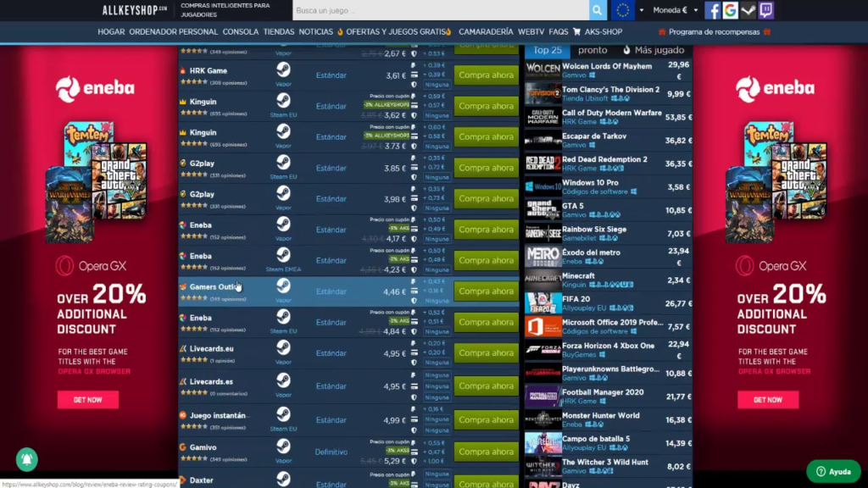Open the CONSOLA menu
The height and width of the screenshot is (488, 868).
pos(240,32)
